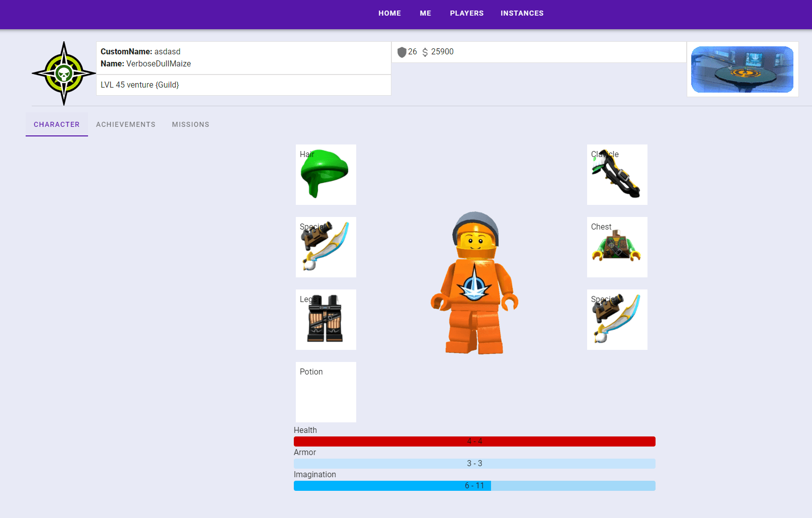Viewport: 812px width, 518px height.
Task: Click the green Hair item slot
Action: click(x=326, y=175)
